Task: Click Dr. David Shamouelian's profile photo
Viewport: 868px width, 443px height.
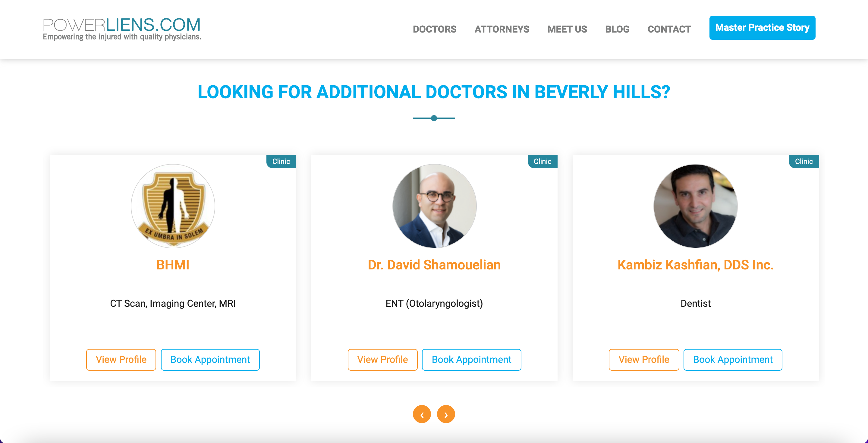Action: tap(434, 206)
